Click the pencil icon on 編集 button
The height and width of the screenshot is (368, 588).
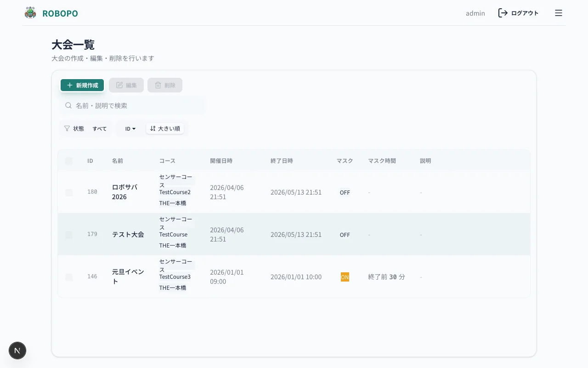pyautogui.click(x=119, y=85)
